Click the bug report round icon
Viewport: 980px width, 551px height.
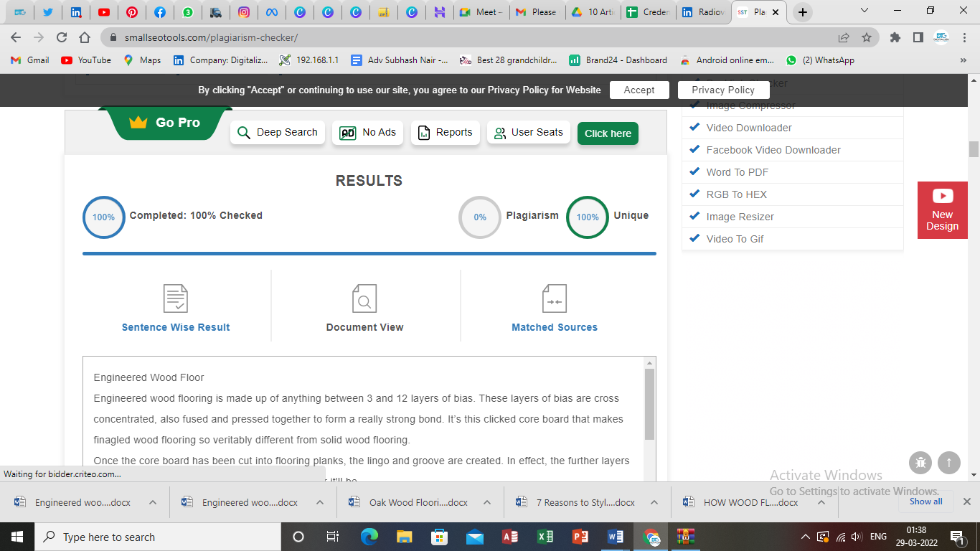(x=920, y=463)
